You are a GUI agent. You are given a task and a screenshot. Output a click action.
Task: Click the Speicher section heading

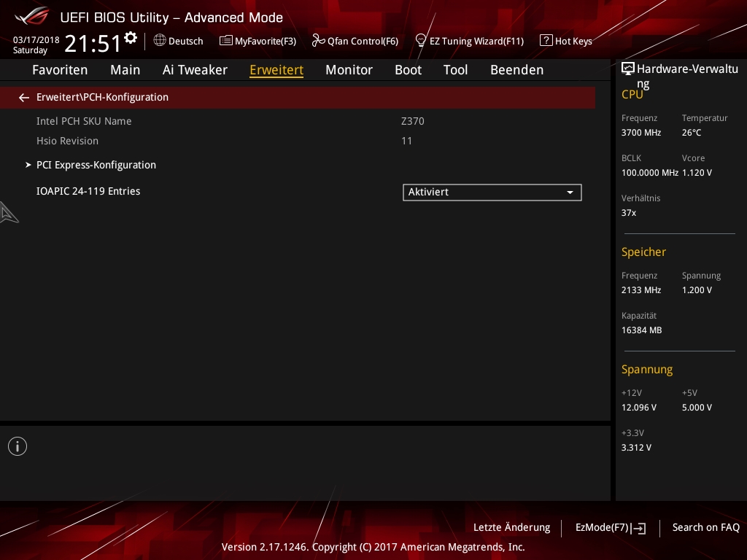643,252
